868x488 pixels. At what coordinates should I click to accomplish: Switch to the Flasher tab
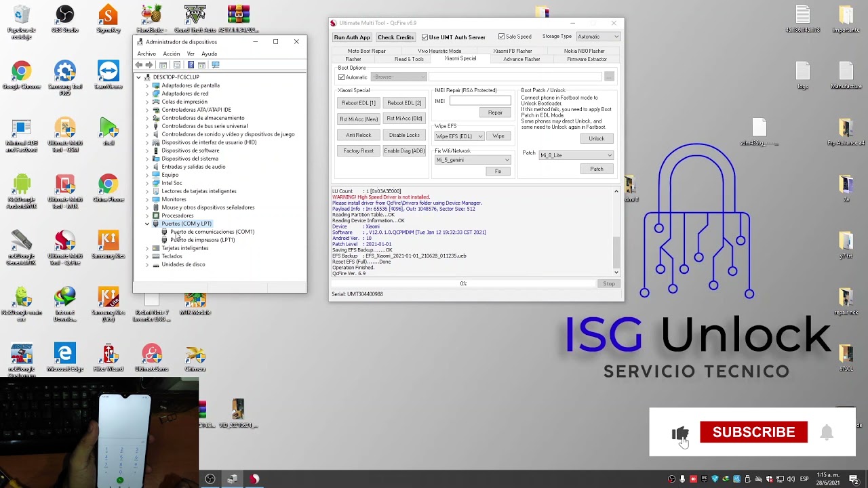tap(353, 59)
